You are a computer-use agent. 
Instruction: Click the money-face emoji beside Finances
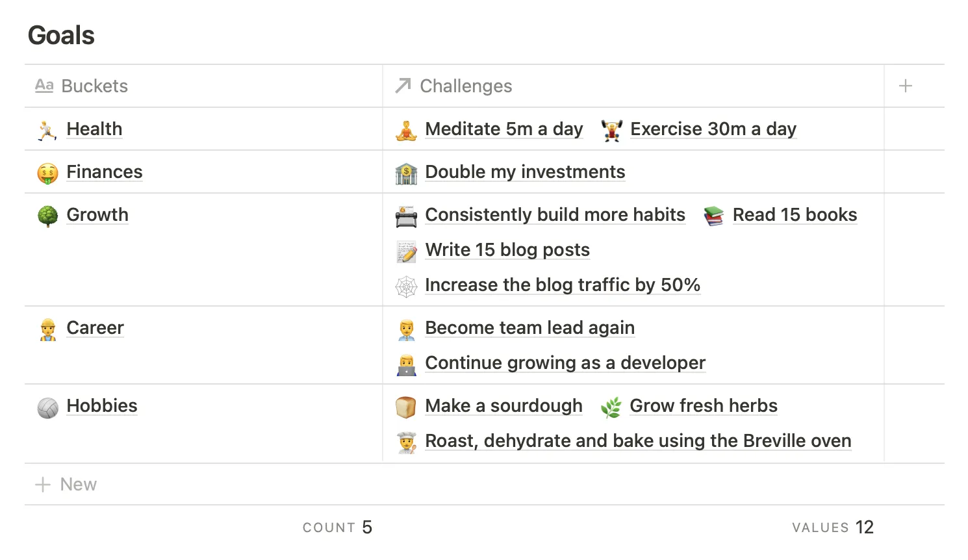(47, 173)
